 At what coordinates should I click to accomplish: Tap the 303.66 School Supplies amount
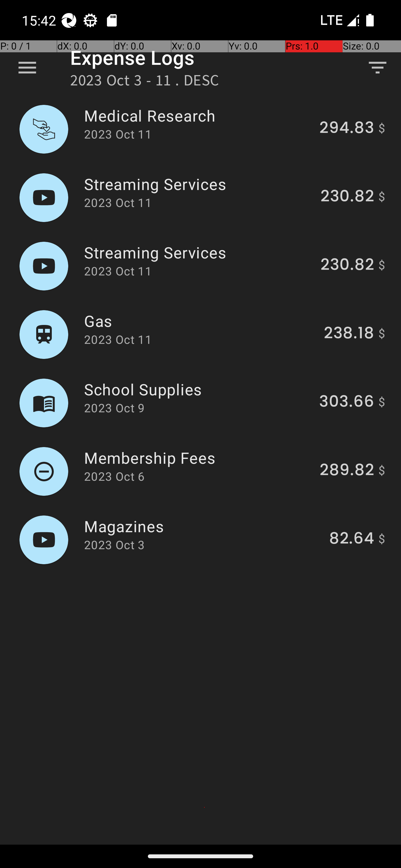pyautogui.click(x=346, y=401)
